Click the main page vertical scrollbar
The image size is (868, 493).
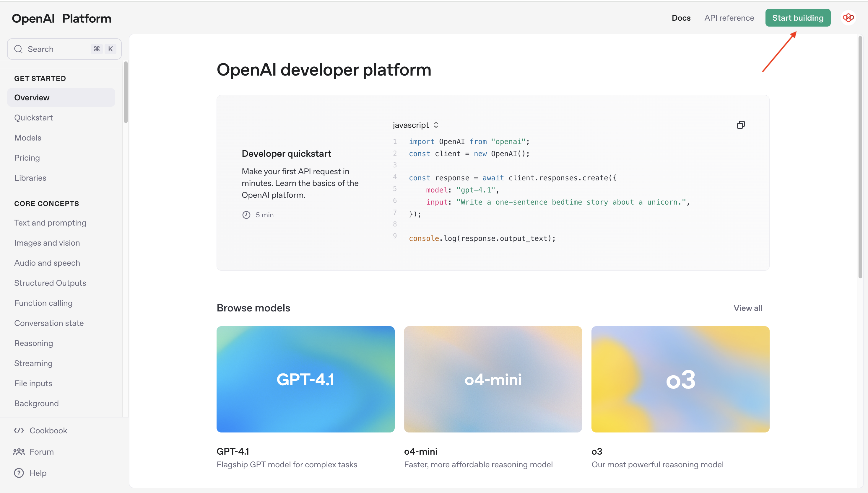point(860,157)
